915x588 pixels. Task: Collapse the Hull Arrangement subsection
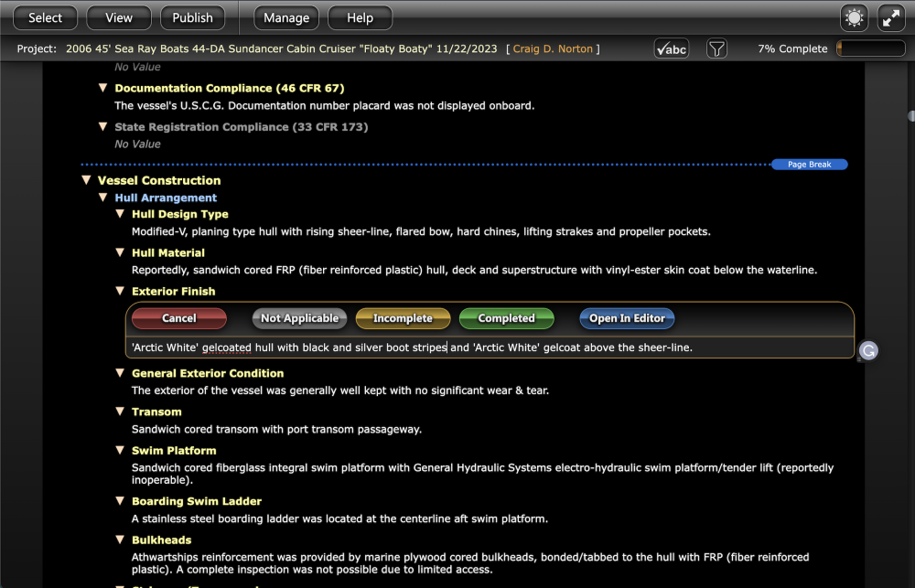102,198
